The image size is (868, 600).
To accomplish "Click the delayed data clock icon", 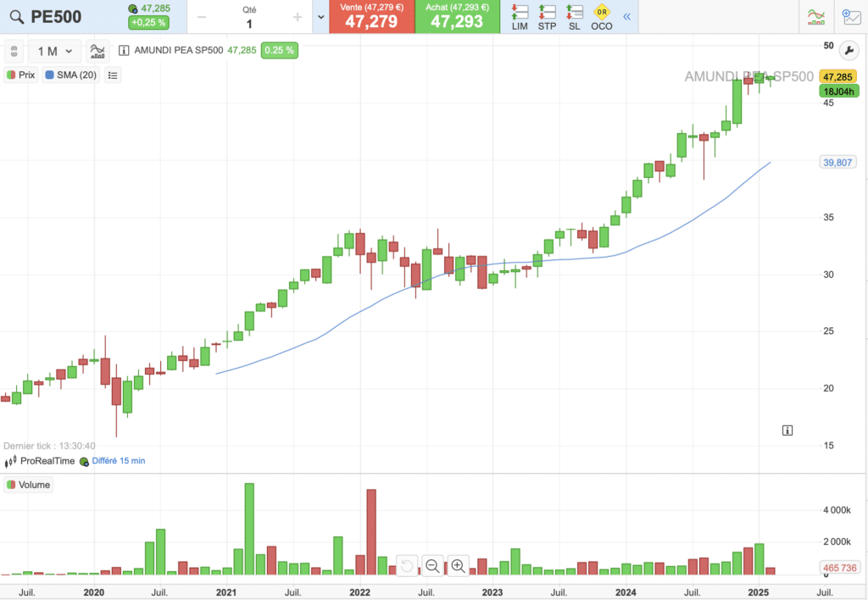I will pyautogui.click(x=84, y=462).
